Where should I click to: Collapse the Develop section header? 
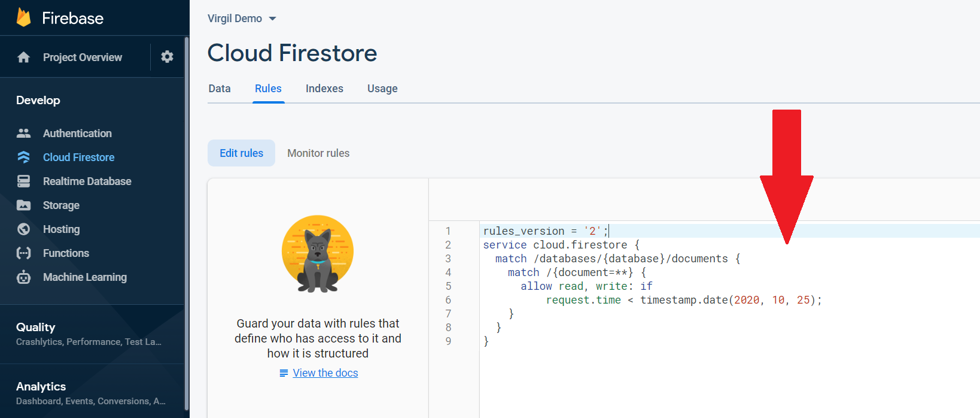[x=38, y=100]
